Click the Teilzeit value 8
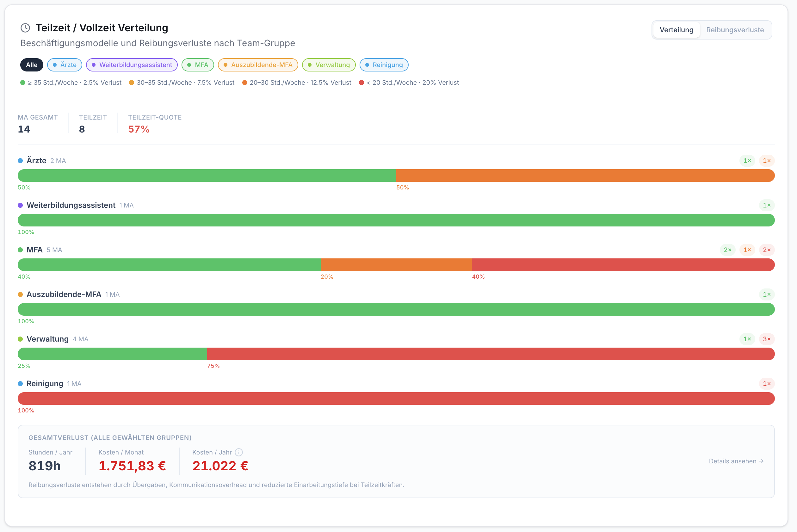Screen dimensions: 797x532 (x=82, y=129)
